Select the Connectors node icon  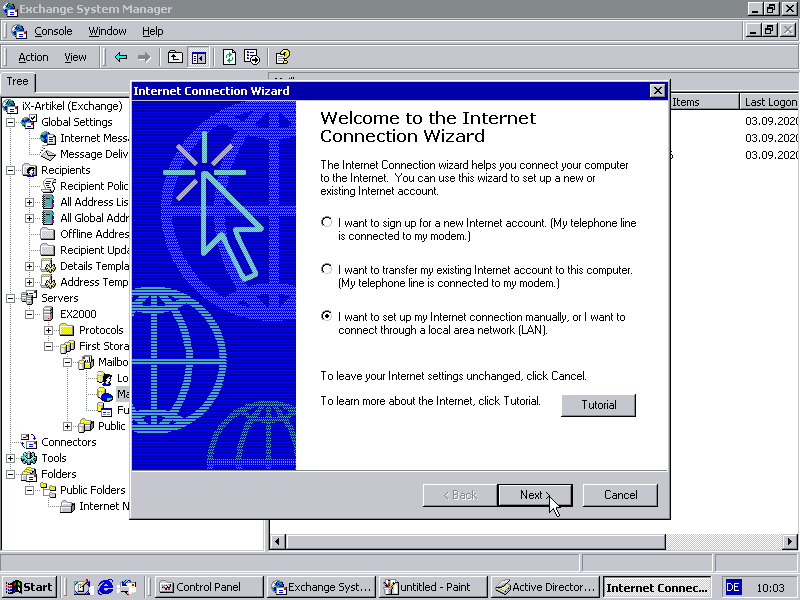[29, 442]
